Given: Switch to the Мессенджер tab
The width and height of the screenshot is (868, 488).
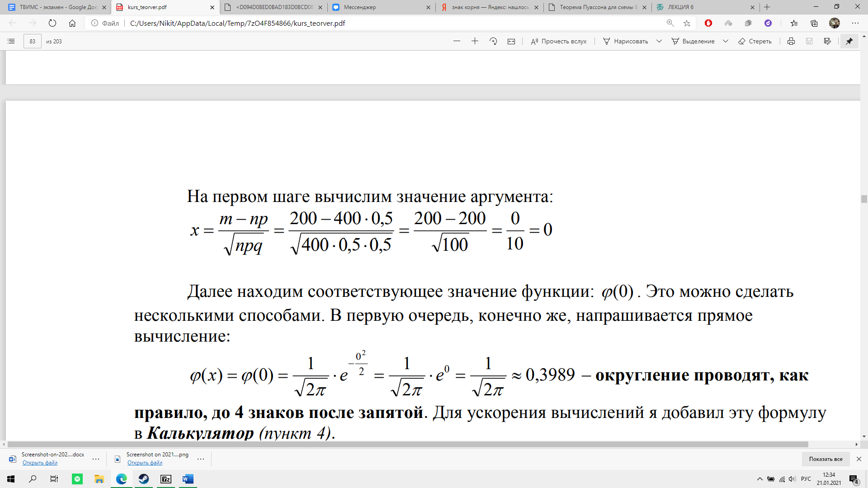Looking at the screenshot, I should click(381, 7).
